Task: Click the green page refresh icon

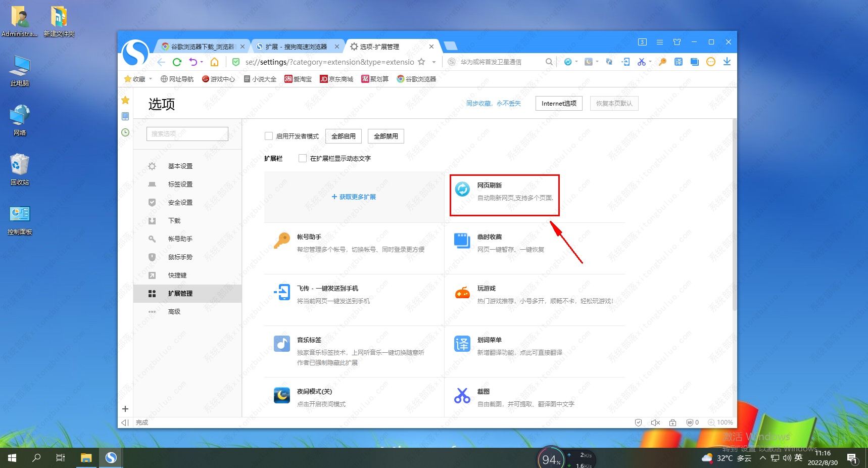Action: point(177,62)
